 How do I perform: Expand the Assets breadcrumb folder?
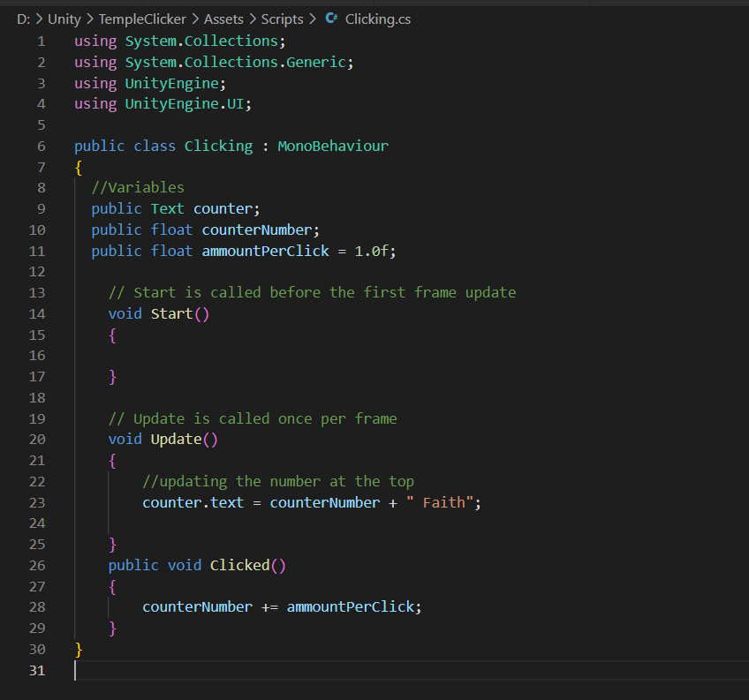223,19
